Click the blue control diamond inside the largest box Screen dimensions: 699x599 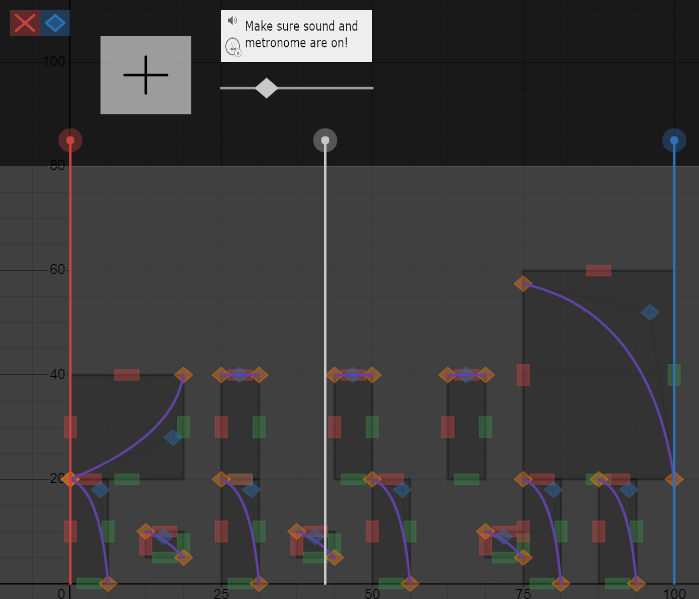point(650,312)
